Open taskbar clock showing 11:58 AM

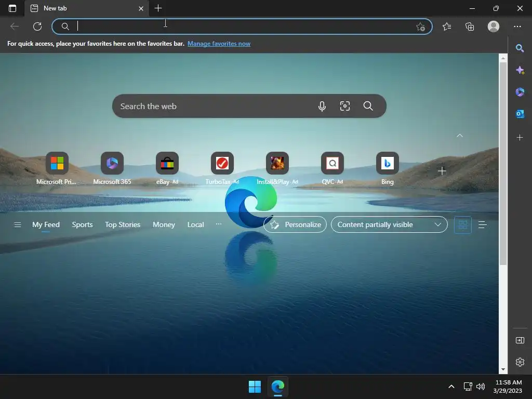tap(508, 387)
